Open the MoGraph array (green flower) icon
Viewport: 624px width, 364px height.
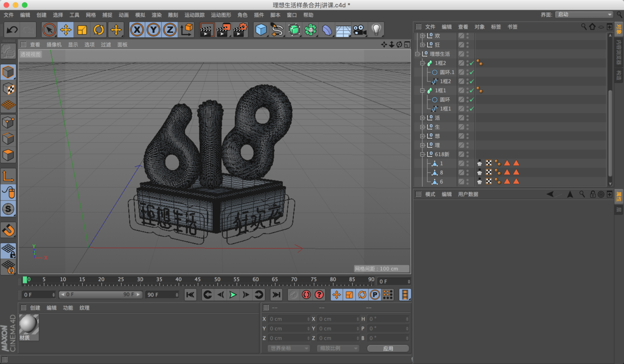(x=310, y=30)
